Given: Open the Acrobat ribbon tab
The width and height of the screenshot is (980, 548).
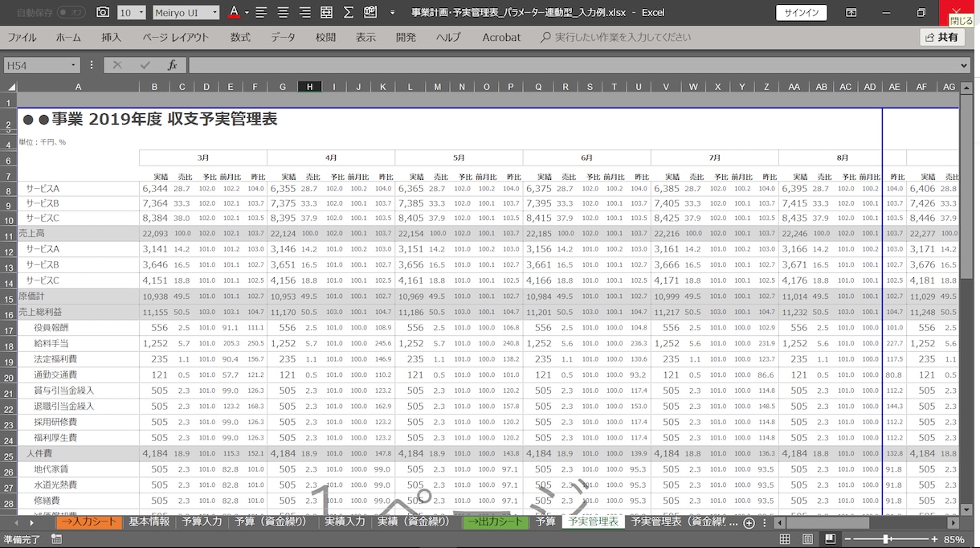Looking at the screenshot, I should click(501, 37).
